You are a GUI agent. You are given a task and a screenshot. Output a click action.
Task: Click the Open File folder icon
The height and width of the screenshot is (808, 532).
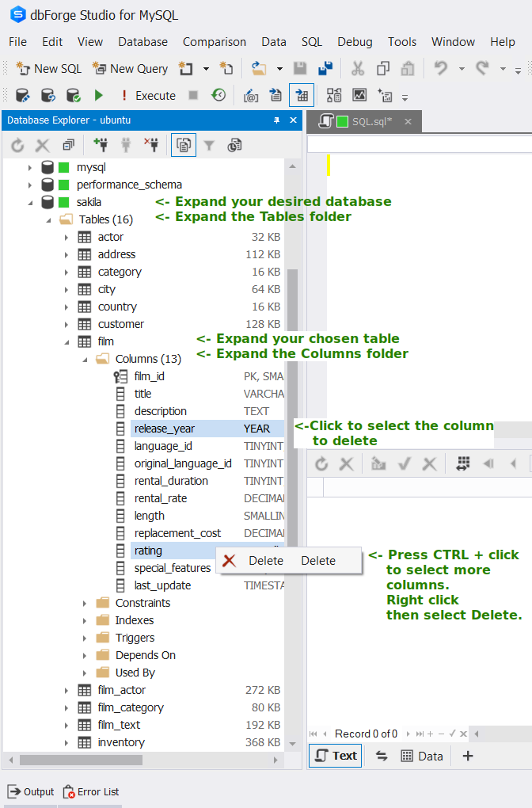[x=259, y=69]
